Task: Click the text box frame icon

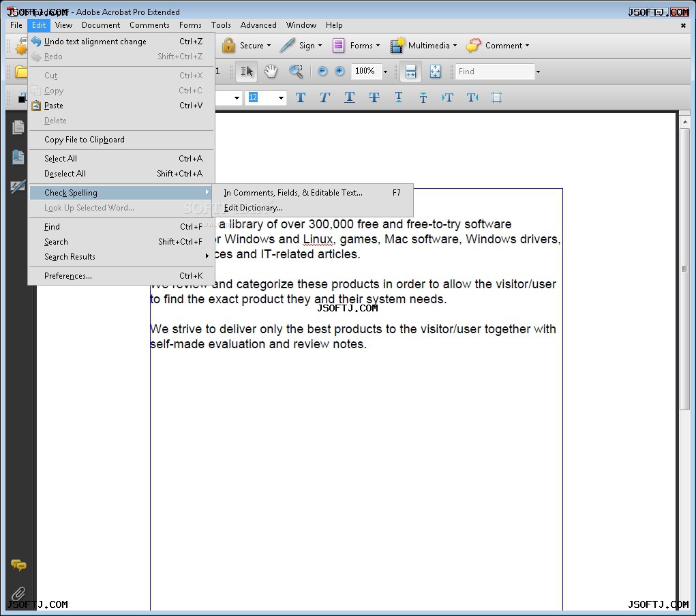Action: pyautogui.click(x=497, y=97)
